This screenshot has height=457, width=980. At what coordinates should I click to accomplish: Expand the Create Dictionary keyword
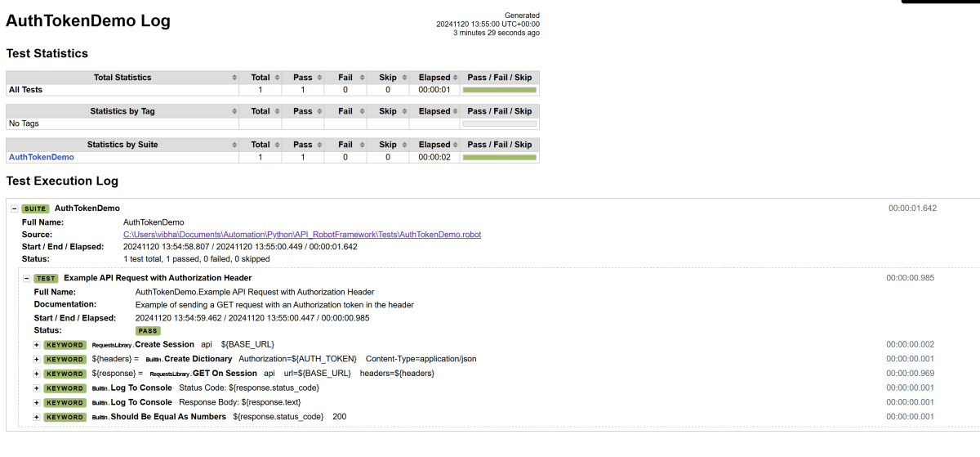pos(37,359)
